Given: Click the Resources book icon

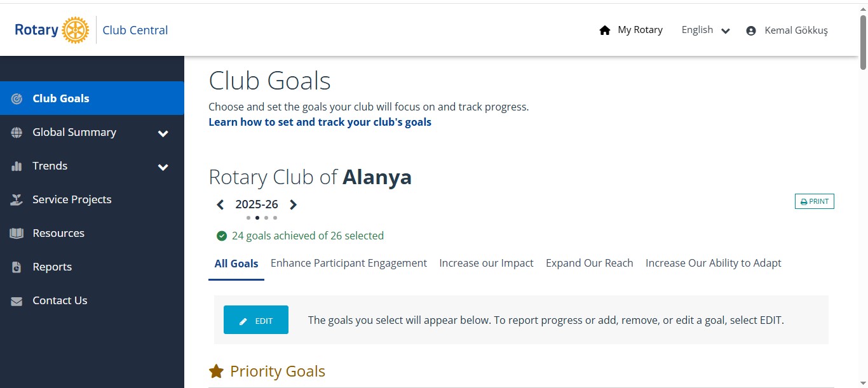Looking at the screenshot, I should point(17,234).
